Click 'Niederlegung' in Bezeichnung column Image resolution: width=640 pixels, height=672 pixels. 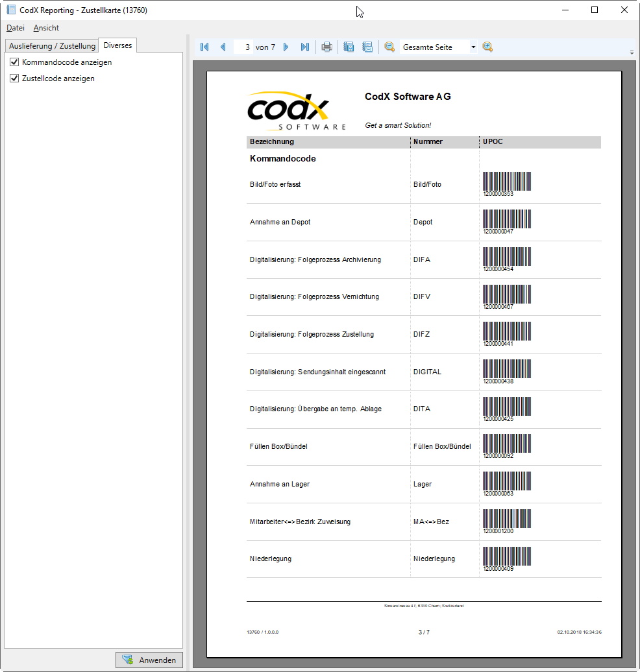(271, 559)
